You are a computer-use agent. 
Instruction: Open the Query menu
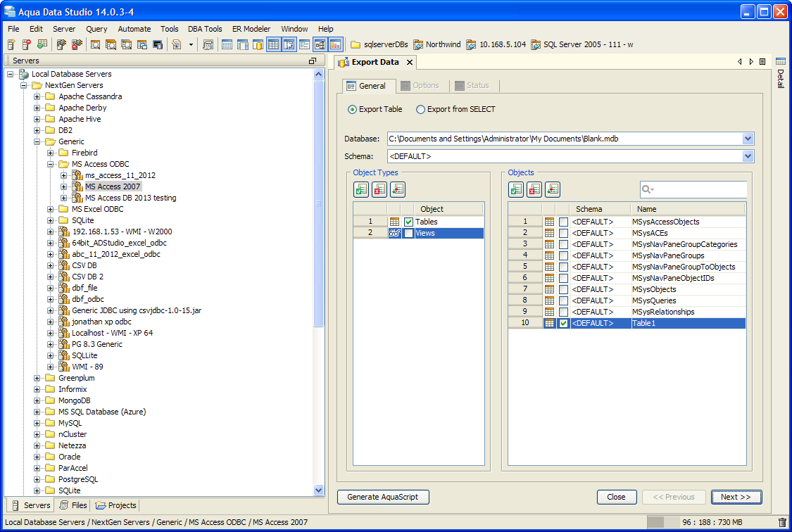tap(96, 30)
